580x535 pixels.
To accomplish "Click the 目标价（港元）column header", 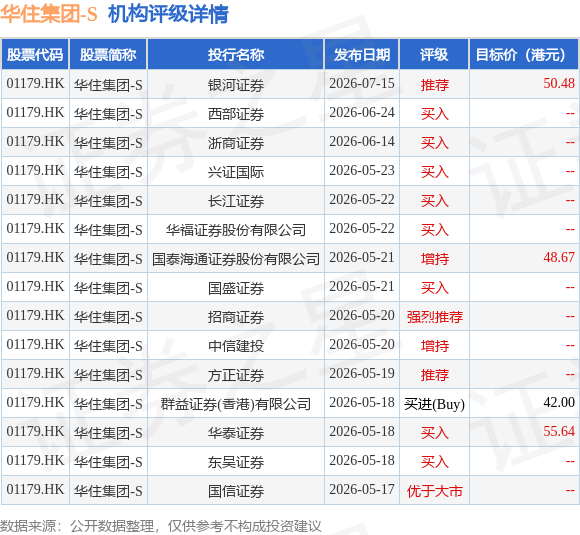I will pyautogui.click(x=523, y=54).
